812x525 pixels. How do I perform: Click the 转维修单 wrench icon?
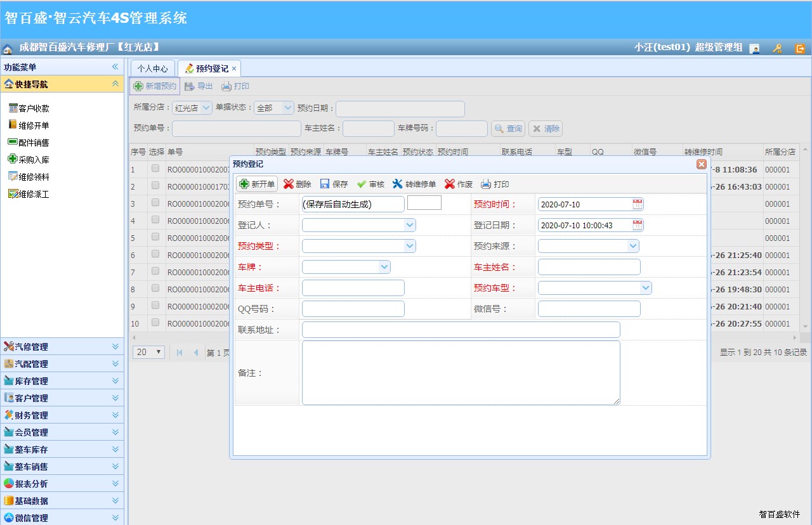[398, 184]
